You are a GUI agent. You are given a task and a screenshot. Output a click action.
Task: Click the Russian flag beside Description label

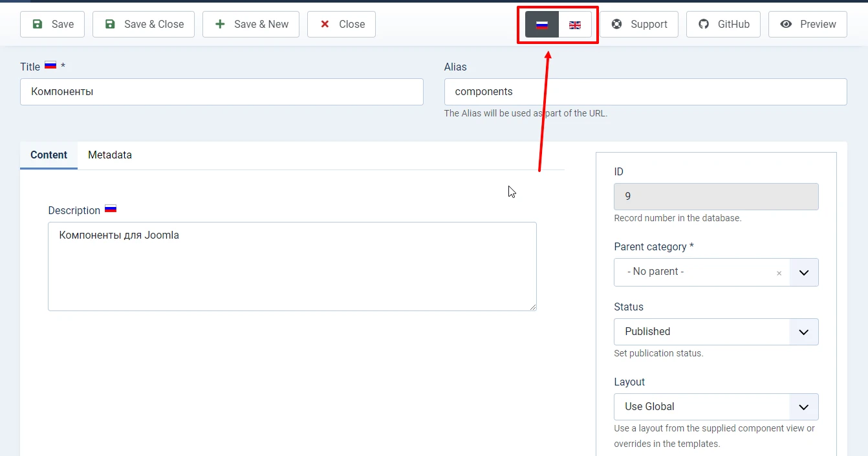(111, 209)
